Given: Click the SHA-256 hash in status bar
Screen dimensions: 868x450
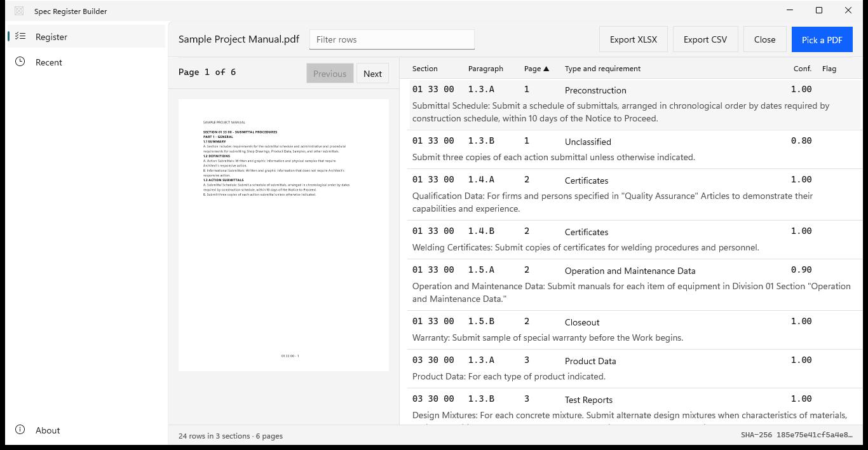Looking at the screenshot, I should [797, 435].
